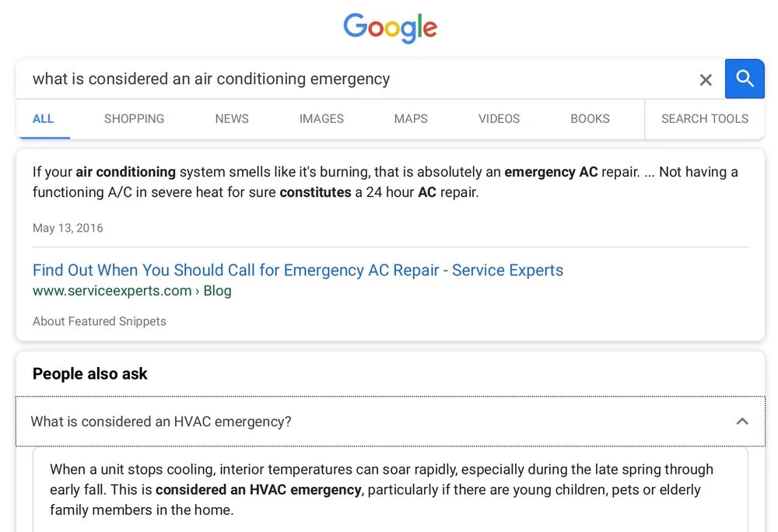The image size is (778, 532).
Task: Switch to the Shopping tab
Action: click(134, 119)
